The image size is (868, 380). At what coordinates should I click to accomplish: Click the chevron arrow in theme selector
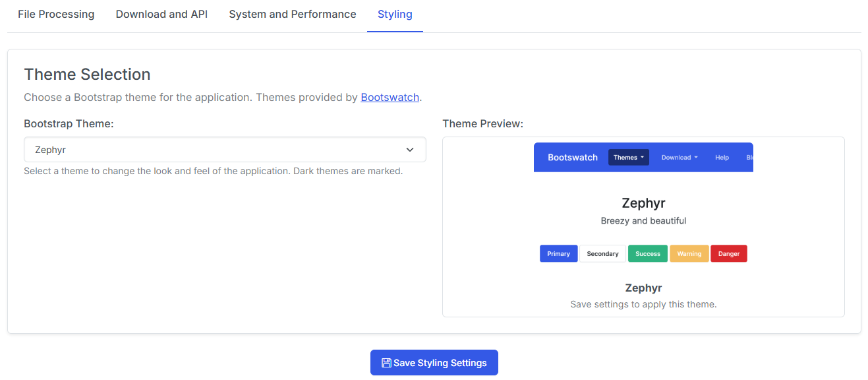pos(410,150)
